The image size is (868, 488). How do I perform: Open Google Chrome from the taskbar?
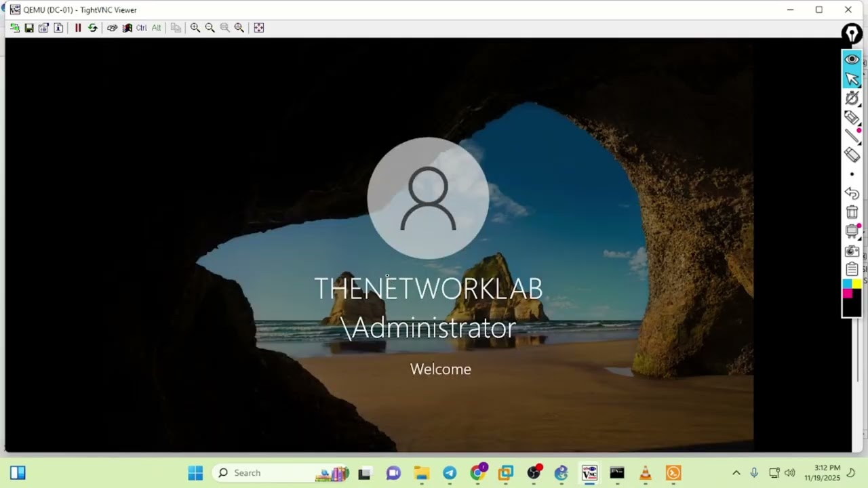478,472
